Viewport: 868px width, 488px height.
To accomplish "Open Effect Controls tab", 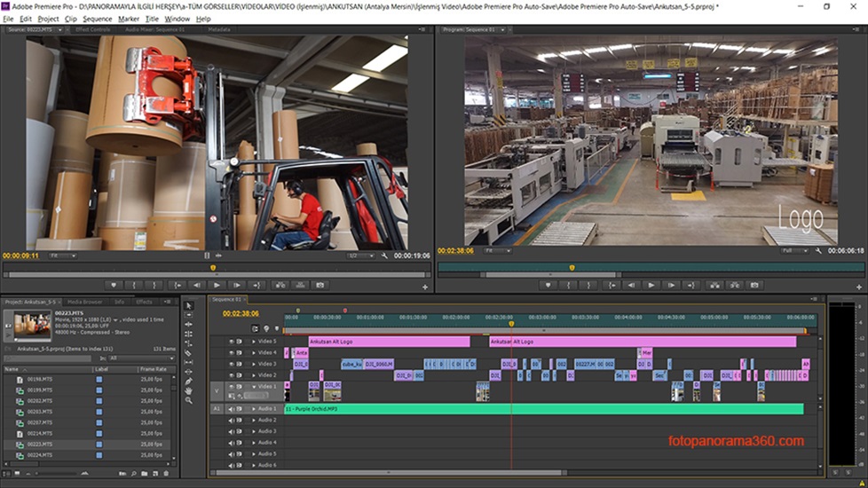I will pos(92,29).
